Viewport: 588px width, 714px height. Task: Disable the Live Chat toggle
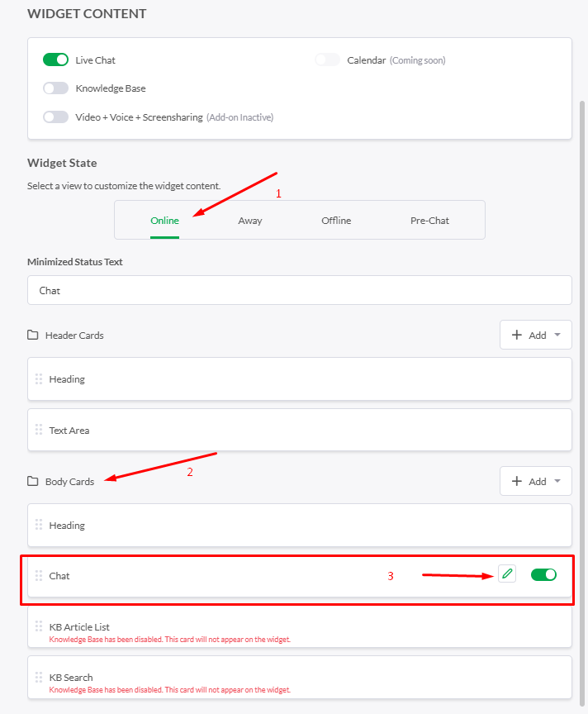(x=55, y=59)
